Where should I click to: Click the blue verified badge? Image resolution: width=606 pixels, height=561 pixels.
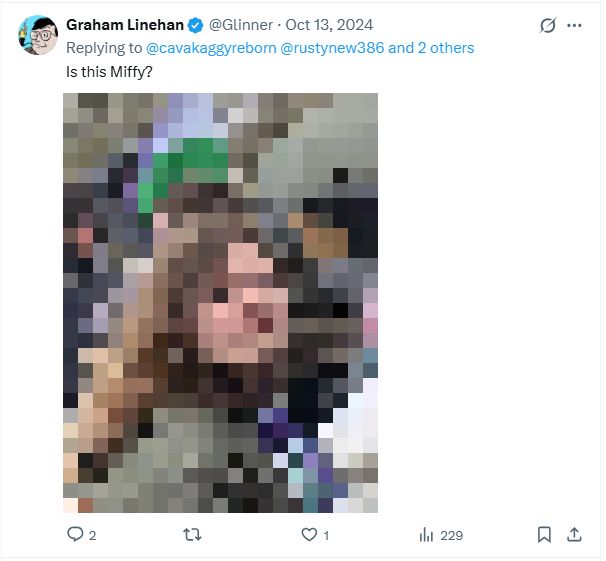(x=195, y=25)
